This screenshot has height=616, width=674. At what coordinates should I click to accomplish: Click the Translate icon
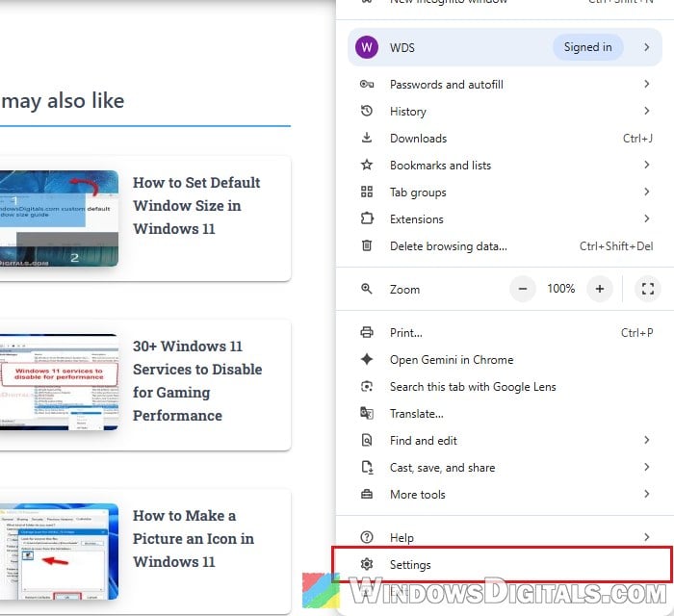pyautogui.click(x=367, y=413)
